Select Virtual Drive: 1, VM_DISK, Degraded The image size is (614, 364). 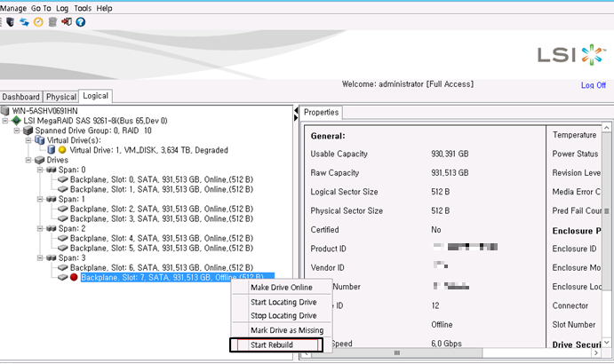pos(148,150)
